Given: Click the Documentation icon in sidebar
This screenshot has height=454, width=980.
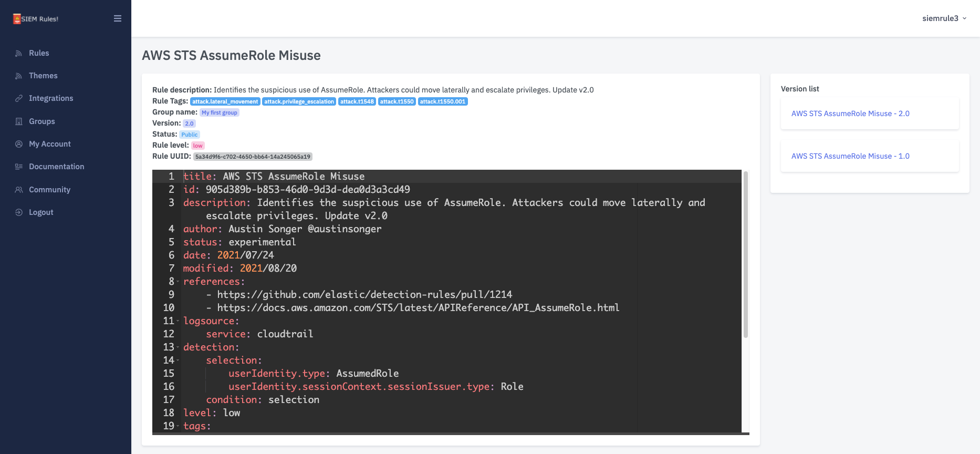Looking at the screenshot, I should pos(19,167).
